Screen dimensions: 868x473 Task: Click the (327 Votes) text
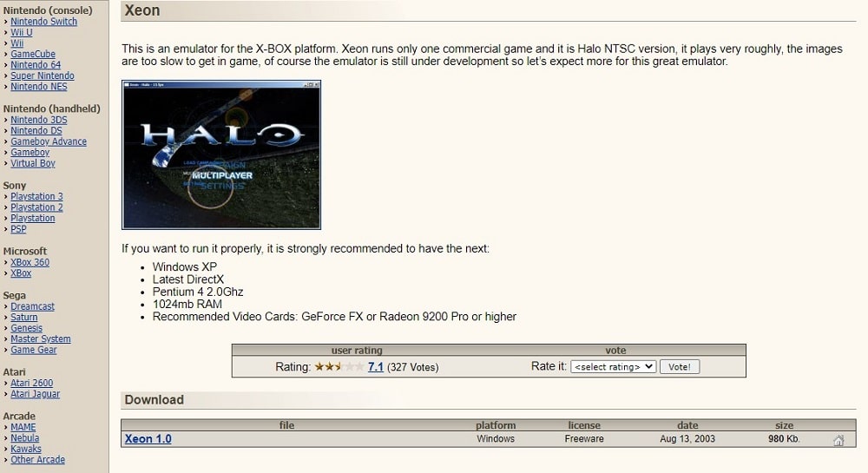click(413, 367)
